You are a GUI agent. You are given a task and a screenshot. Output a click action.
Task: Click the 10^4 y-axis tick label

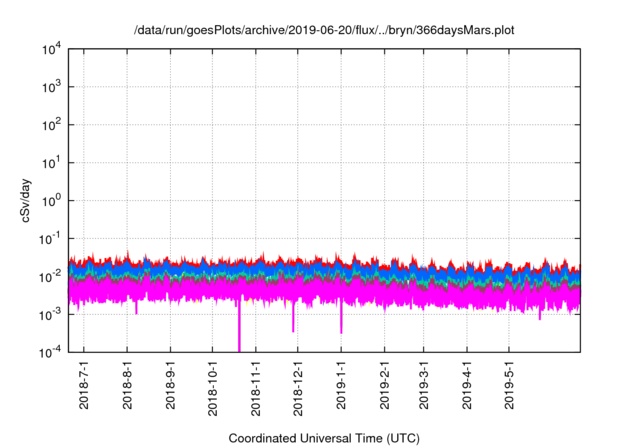coord(52,49)
